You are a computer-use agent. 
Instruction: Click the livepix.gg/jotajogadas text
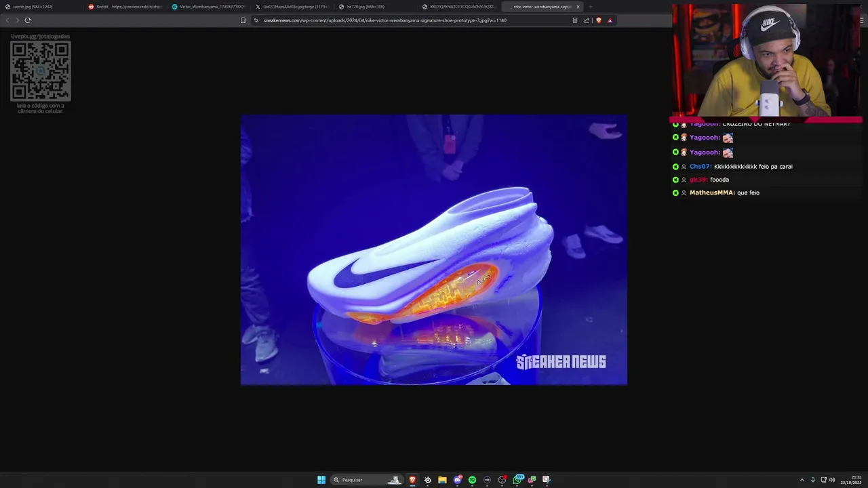pos(41,36)
